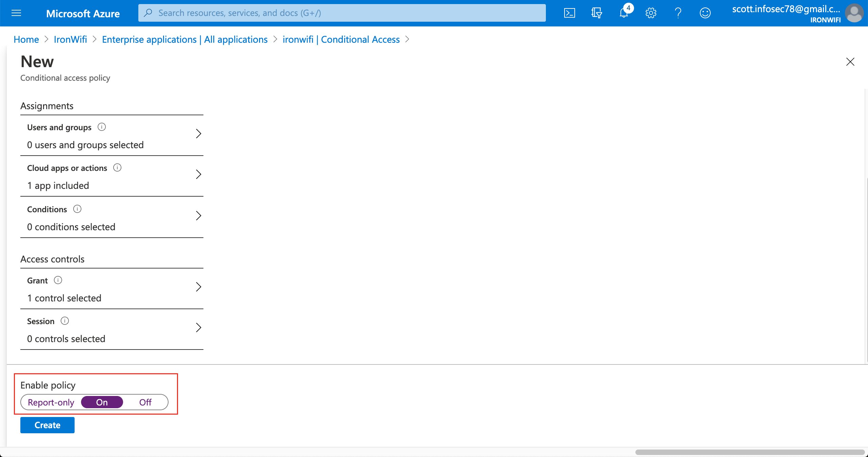Open the help menu
The image size is (868, 457).
point(678,13)
